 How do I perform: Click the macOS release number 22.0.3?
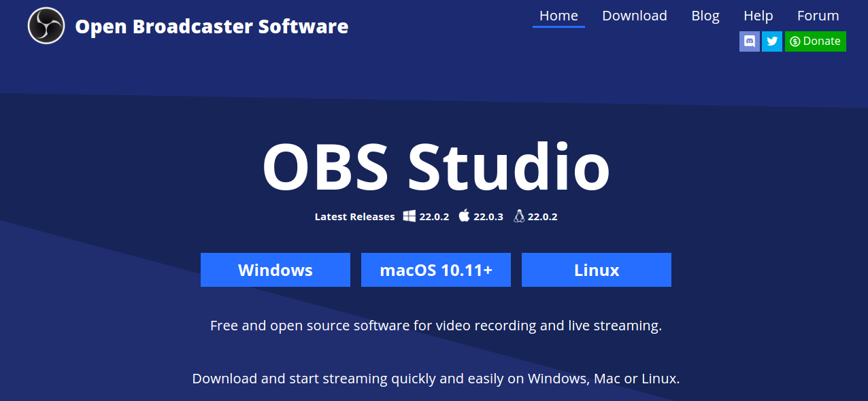(488, 217)
